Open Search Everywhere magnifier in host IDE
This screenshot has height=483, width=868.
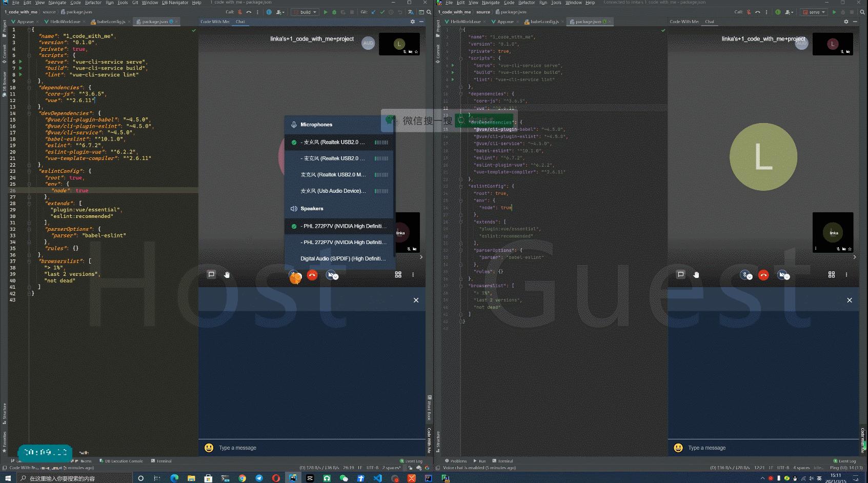pyautogui.click(x=428, y=12)
